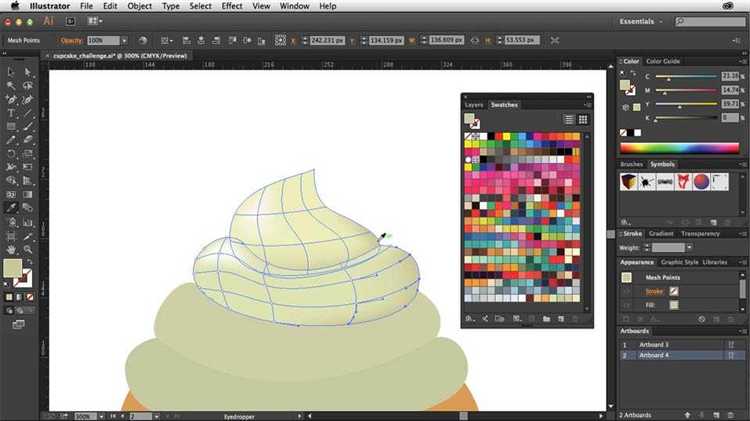
Task: Open the Apple menu
Action: pyautogui.click(x=15, y=6)
